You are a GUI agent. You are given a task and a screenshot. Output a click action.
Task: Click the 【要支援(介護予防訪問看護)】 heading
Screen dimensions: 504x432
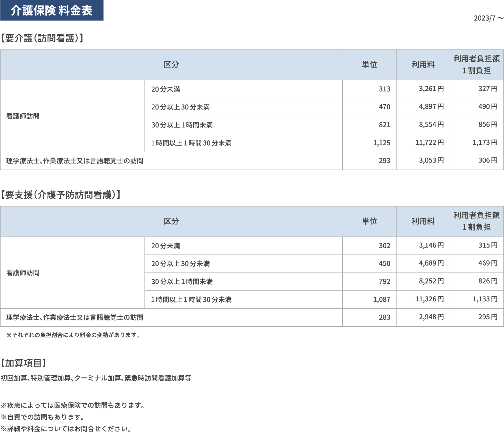[60, 195]
